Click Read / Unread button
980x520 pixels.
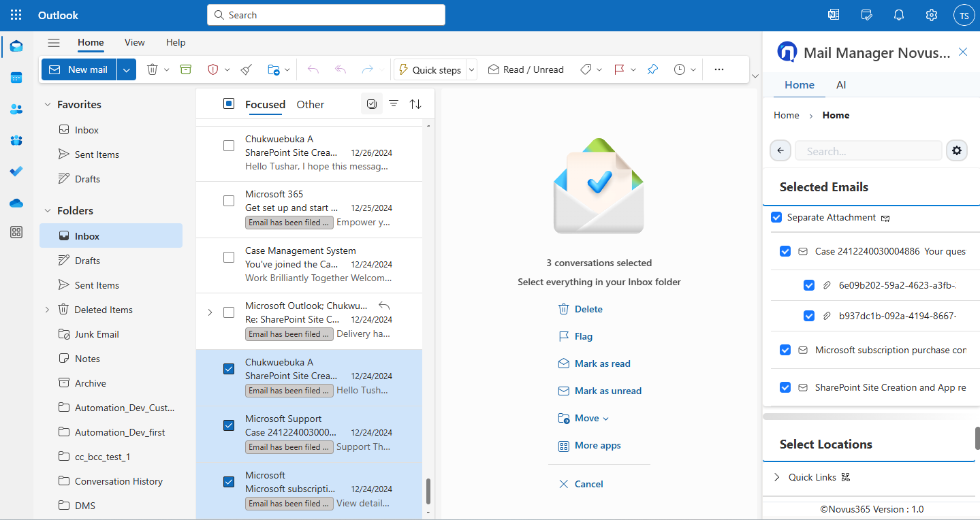point(526,69)
